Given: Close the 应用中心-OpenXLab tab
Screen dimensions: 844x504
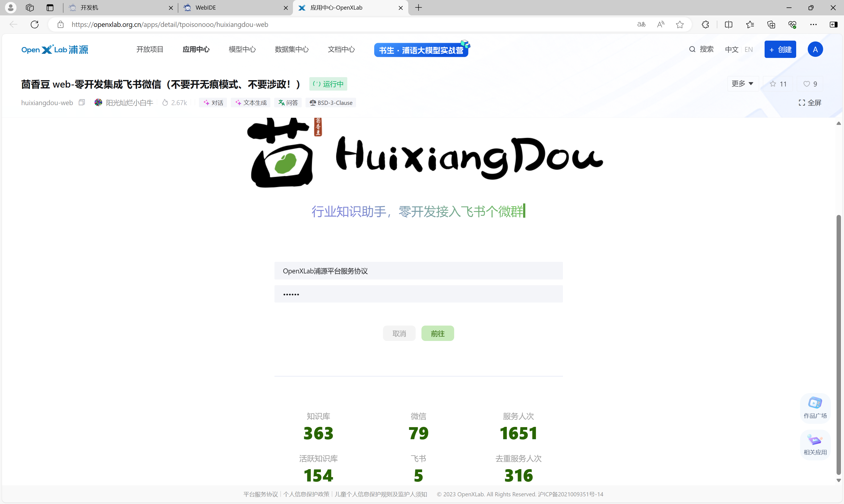Looking at the screenshot, I should click(x=400, y=8).
